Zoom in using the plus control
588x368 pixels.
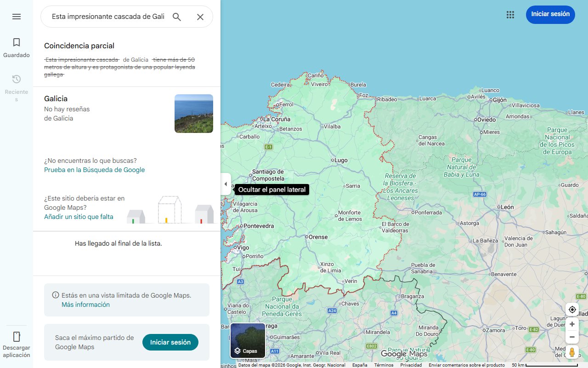(x=572, y=324)
